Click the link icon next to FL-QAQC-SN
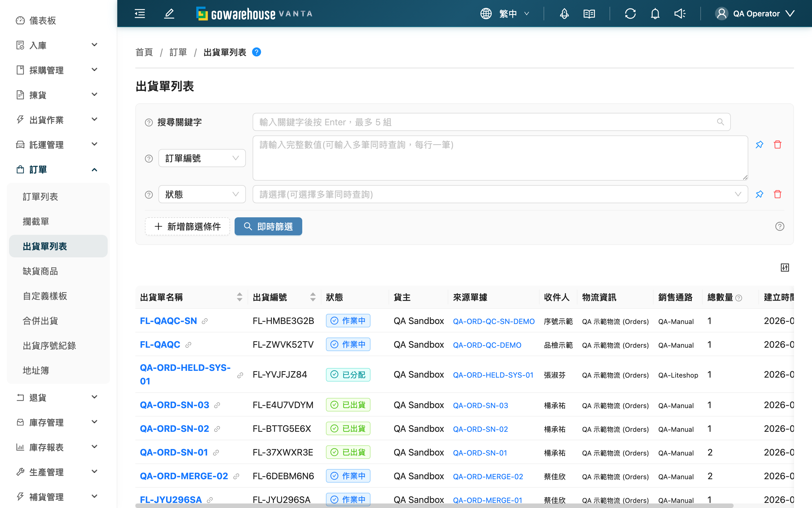This screenshot has height=508, width=812. [x=205, y=321]
